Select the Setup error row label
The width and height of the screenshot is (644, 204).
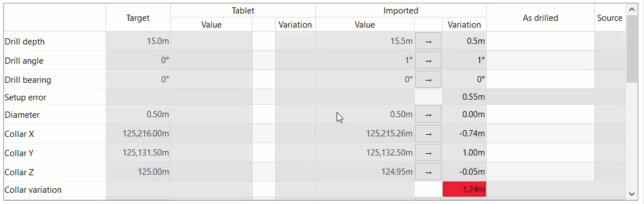[25, 97]
